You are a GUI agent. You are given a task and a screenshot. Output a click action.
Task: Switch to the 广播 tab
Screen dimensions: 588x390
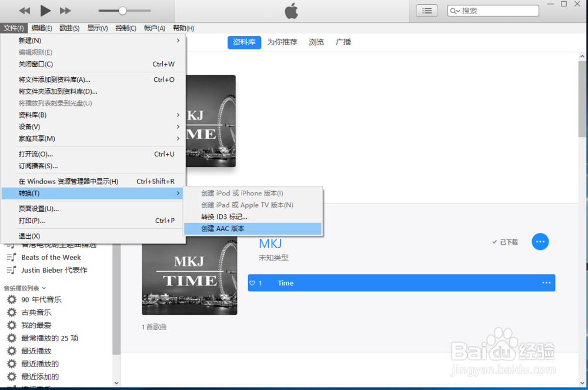click(x=343, y=42)
